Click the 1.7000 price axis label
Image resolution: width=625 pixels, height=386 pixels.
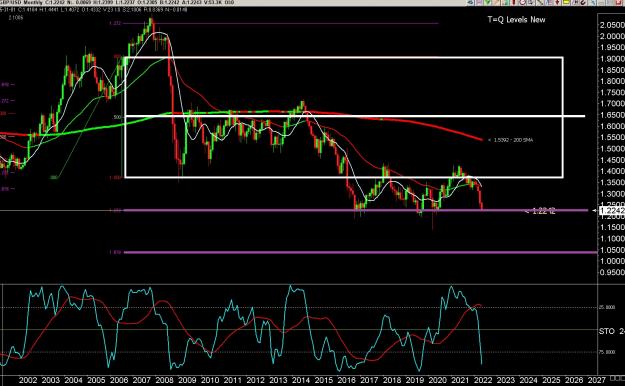click(612, 104)
